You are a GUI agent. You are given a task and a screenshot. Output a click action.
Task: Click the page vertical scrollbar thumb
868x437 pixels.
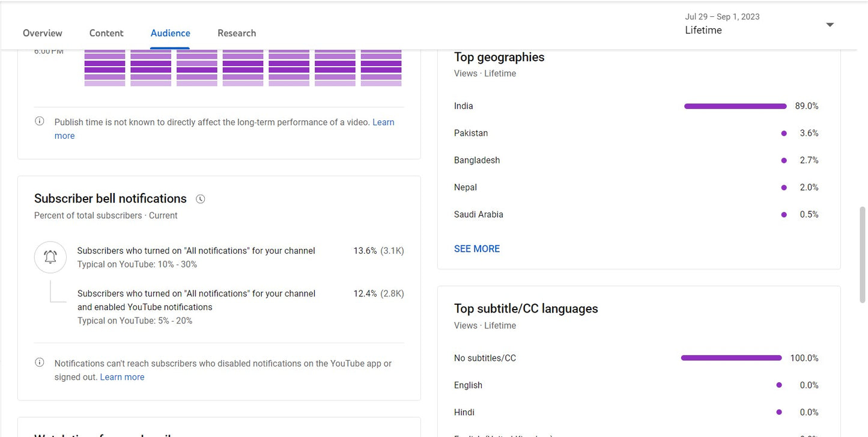click(x=863, y=255)
